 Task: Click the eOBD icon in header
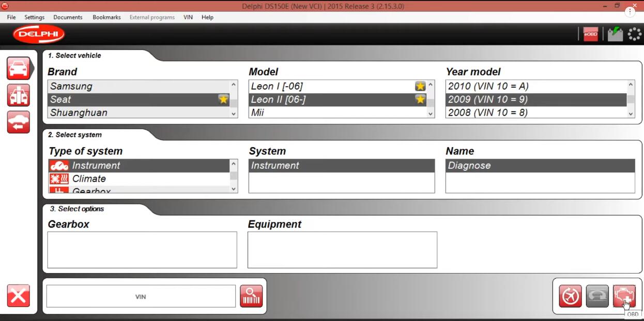click(590, 34)
